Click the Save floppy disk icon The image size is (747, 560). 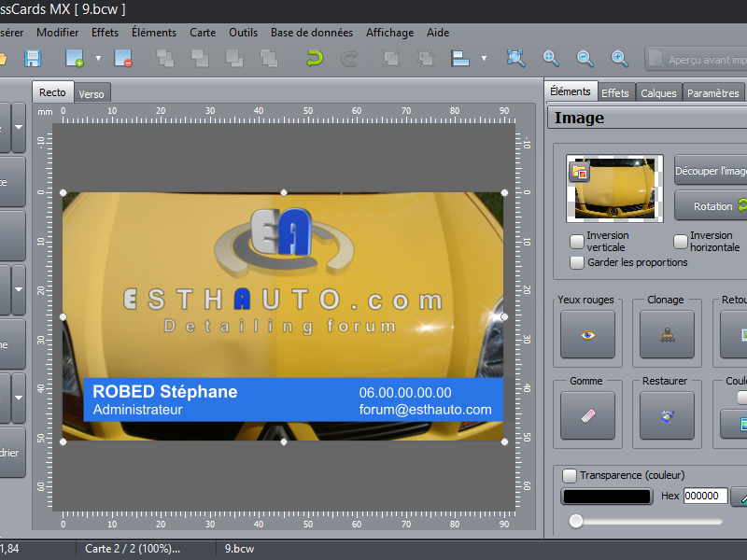click(x=33, y=59)
